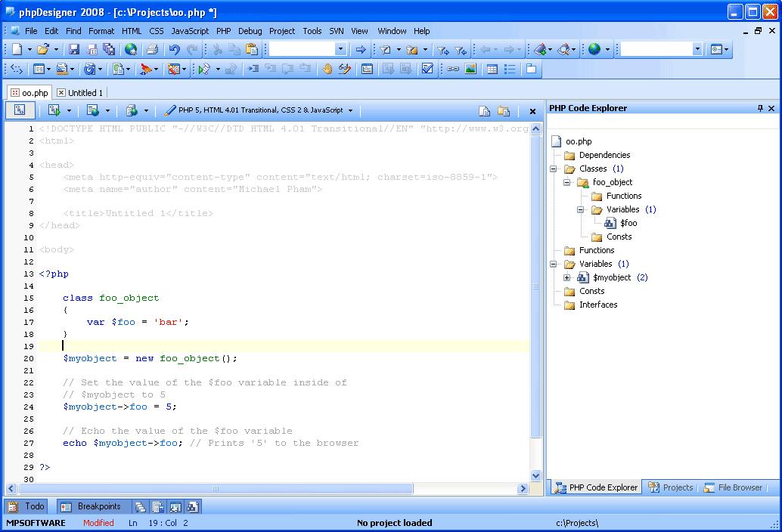The width and height of the screenshot is (782, 532).
Task: Click the Open folder icon
Action: (x=43, y=49)
